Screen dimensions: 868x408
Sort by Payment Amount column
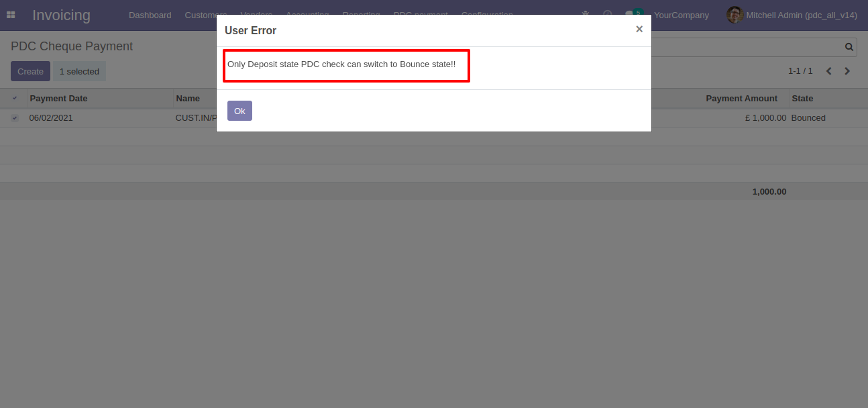tap(741, 98)
